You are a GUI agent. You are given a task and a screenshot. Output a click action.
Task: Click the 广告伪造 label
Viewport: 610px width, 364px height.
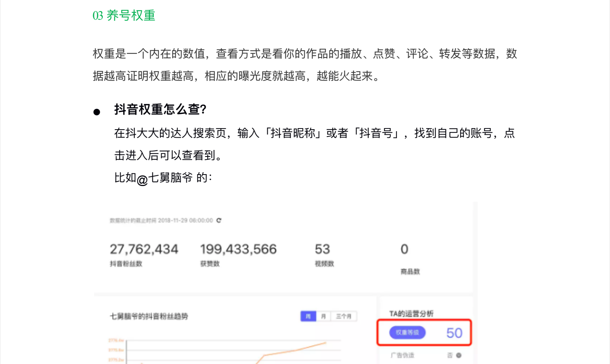(402, 355)
